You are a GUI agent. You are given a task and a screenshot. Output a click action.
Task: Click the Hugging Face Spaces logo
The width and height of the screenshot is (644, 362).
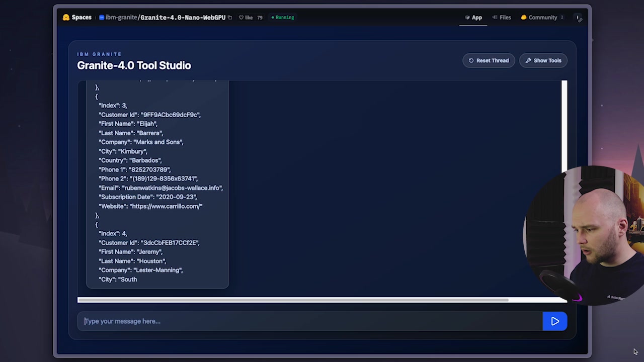tap(66, 17)
